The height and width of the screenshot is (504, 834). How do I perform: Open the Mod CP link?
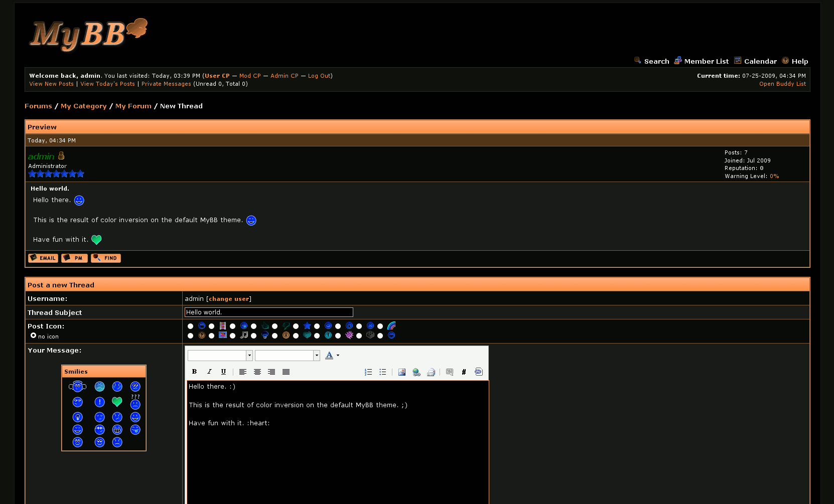click(250, 76)
